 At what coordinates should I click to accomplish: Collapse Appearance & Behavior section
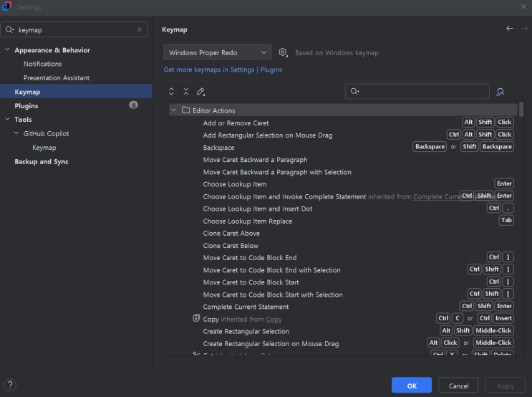point(7,49)
